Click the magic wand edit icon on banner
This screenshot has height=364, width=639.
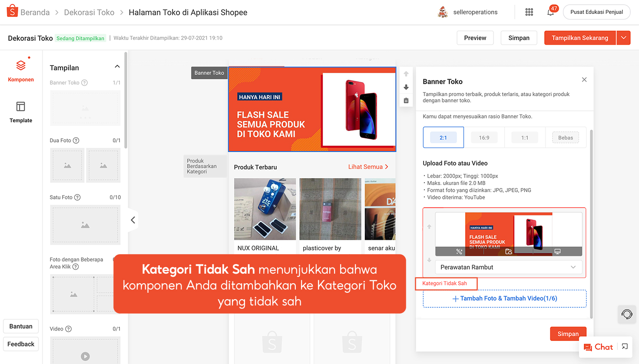(x=459, y=251)
